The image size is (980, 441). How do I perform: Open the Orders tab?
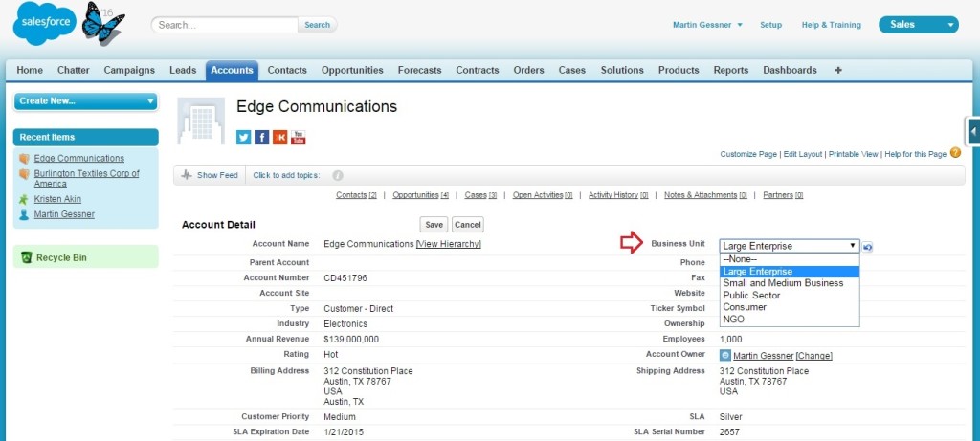point(528,70)
